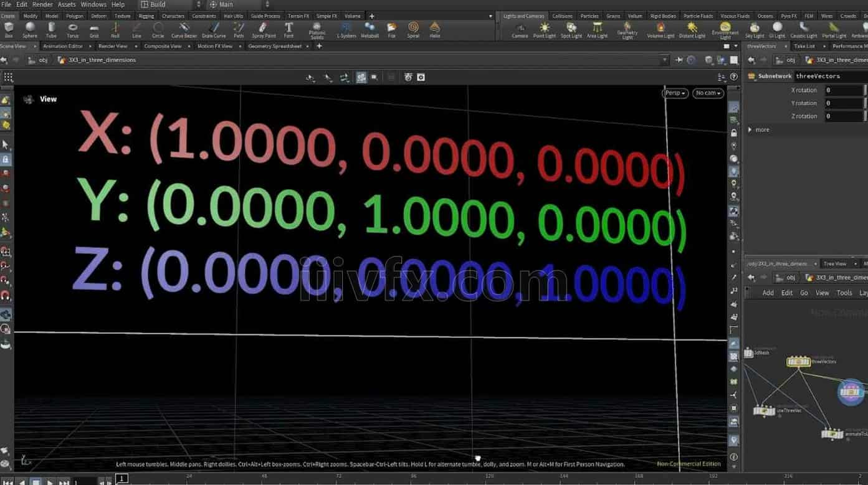868x485 pixels.
Task: Switch to the Geometry Spreadsheet tab
Action: point(275,46)
